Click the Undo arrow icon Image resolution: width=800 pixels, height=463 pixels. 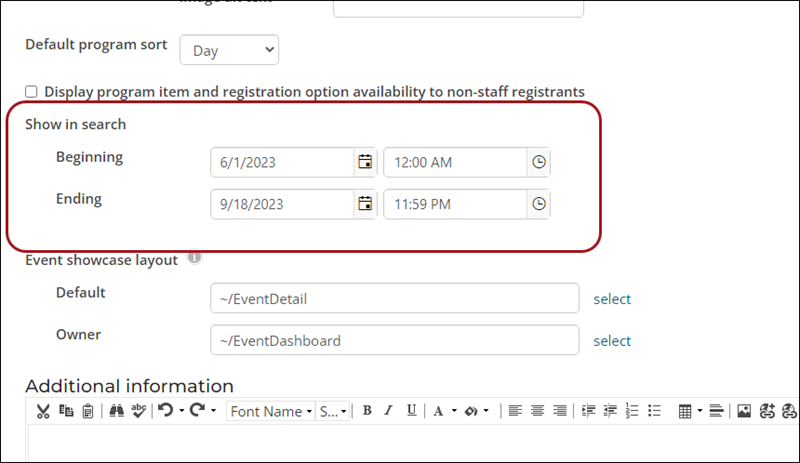(165, 410)
